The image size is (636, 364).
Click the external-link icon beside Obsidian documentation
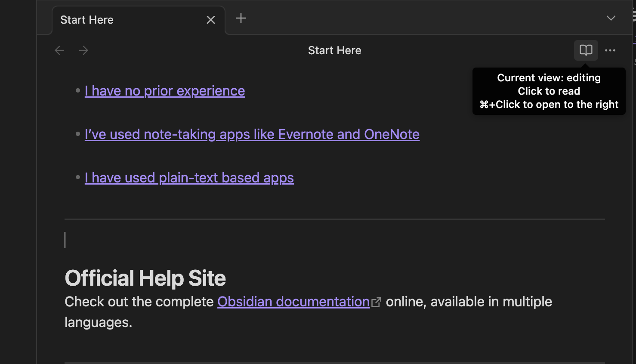pos(376,302)
